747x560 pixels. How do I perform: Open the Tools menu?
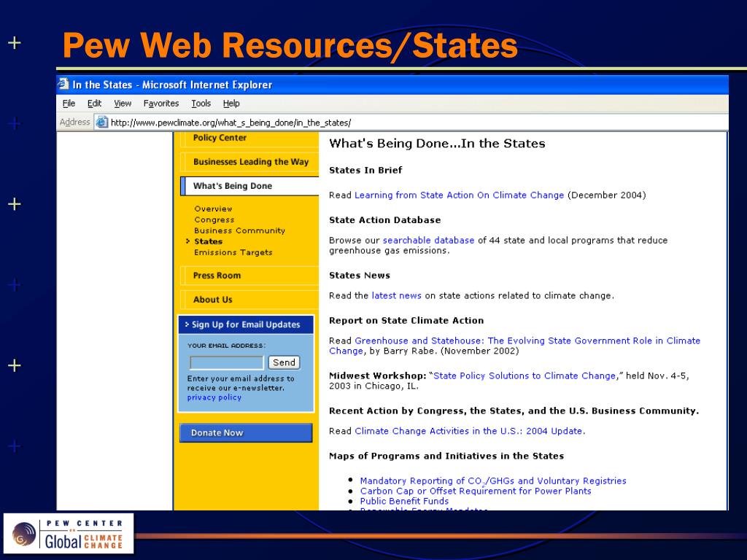click(x=201, y=104)
